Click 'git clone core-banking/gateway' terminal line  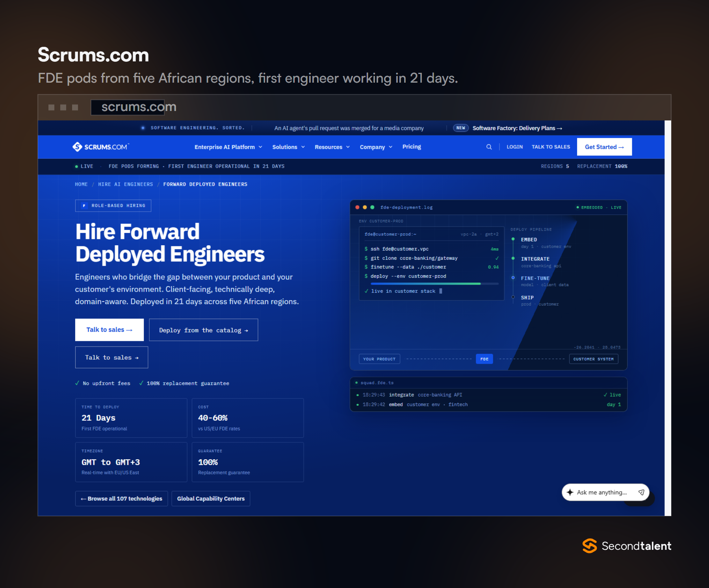[431, 258]
